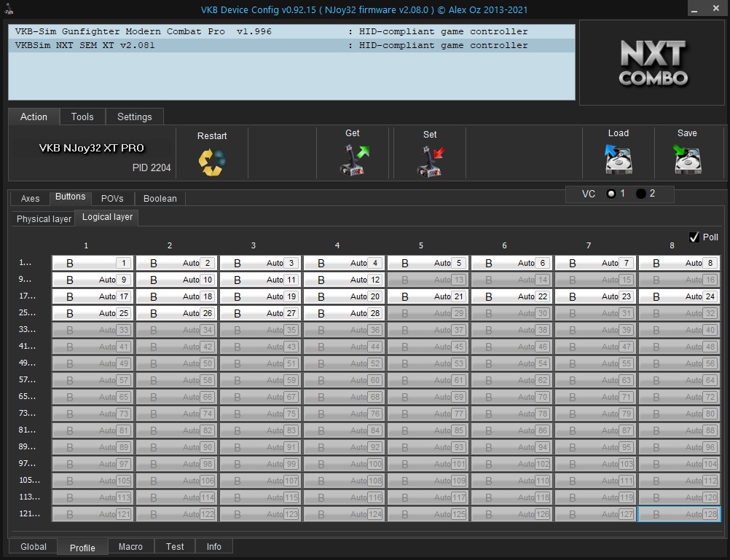
Task: Switch to the Buttons tab
Action: pos(70,197)
